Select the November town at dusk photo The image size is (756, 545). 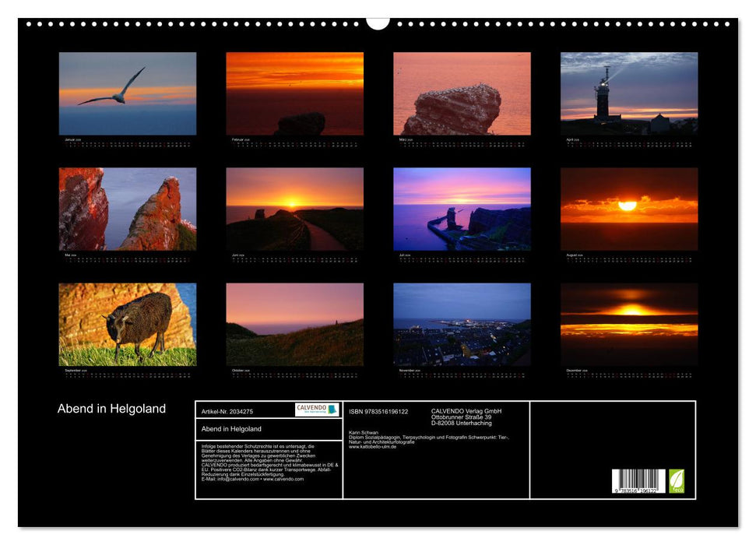462,324
